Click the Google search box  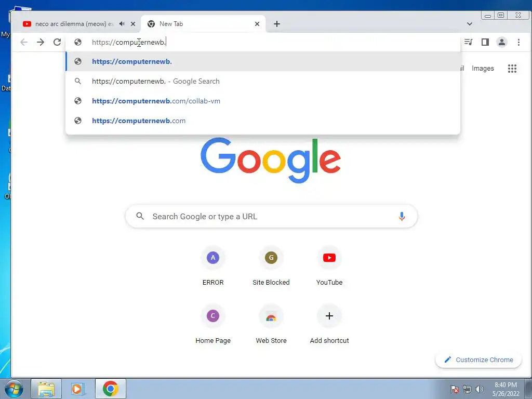point(271,216)
